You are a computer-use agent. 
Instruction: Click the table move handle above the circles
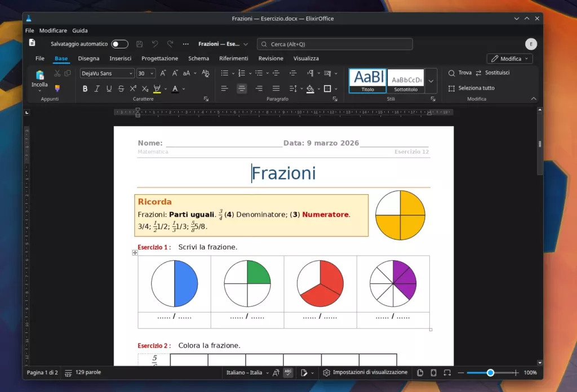point(135,253)
